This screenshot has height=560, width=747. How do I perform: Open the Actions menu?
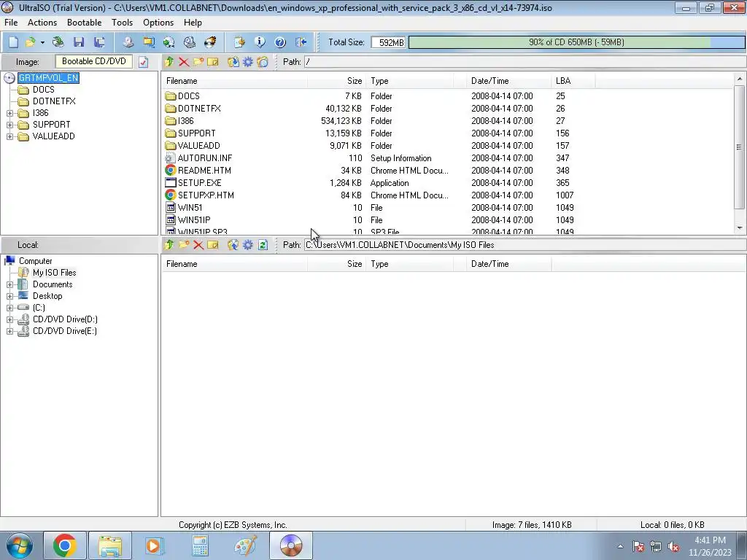(x=42, y=23)
